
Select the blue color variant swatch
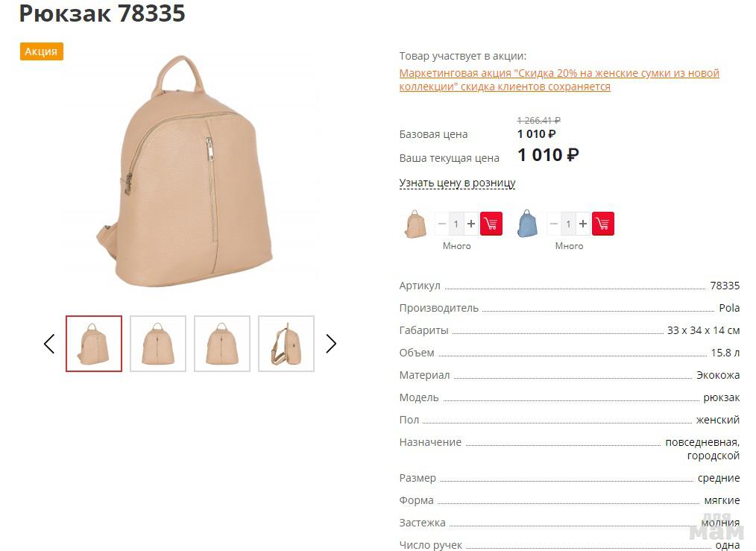click(527, 224)
